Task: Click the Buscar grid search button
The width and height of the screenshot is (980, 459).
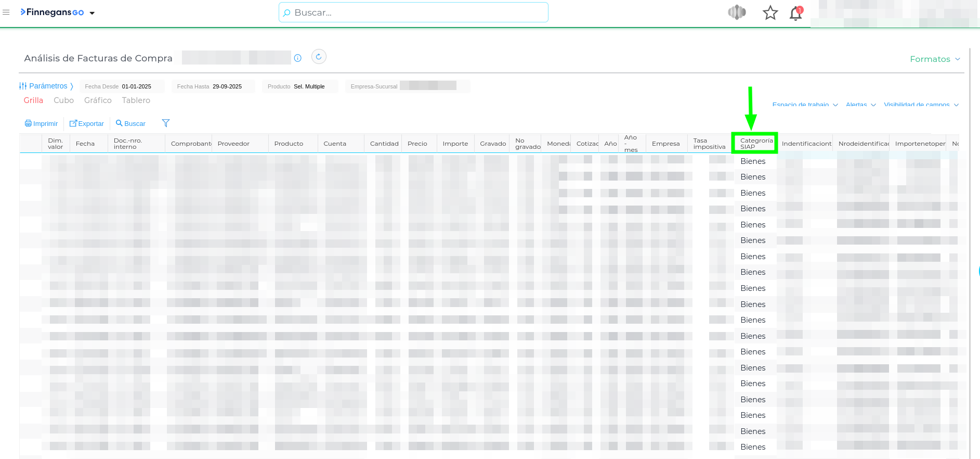Action: pos(130,123)
